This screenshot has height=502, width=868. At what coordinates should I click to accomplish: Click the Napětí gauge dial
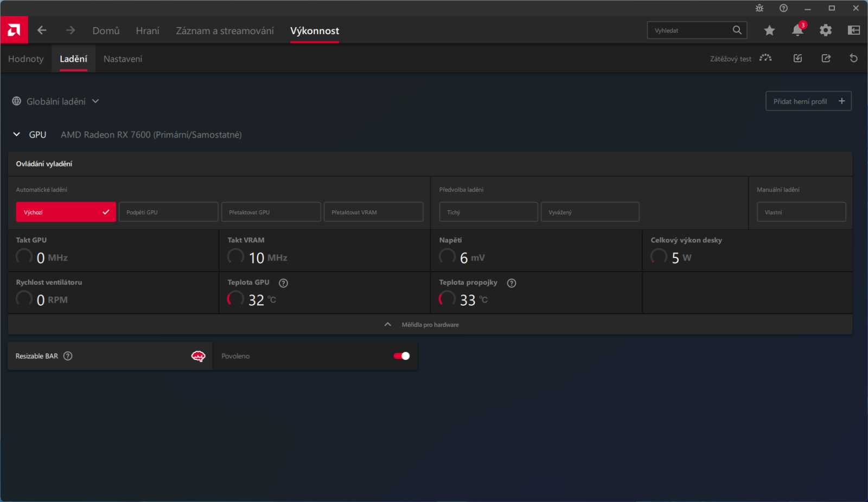447,256
